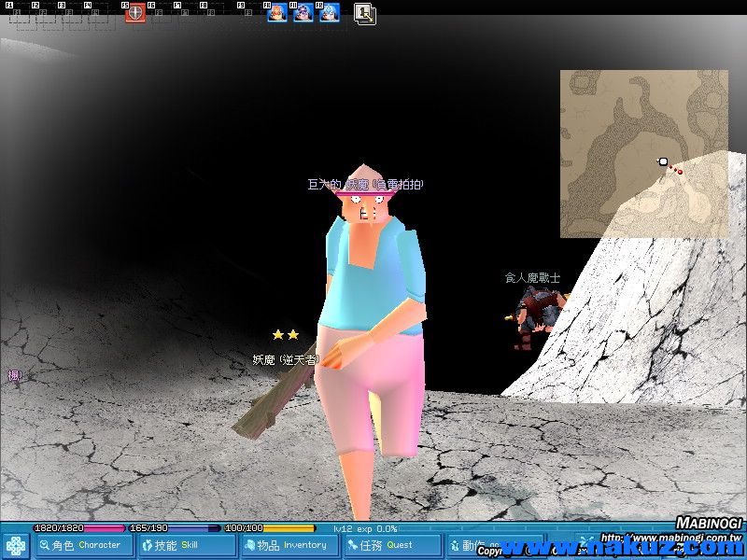747x560 pixels.
Task: Open the main menu knot icon
Action: pyautogui.click(x=16, y=546)
